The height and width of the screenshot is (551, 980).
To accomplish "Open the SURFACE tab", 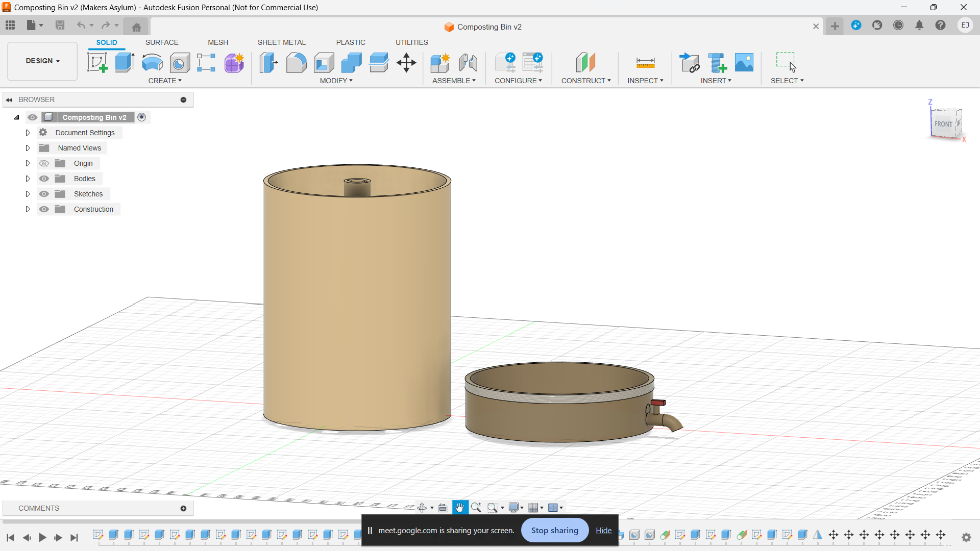I will (162, 42).
